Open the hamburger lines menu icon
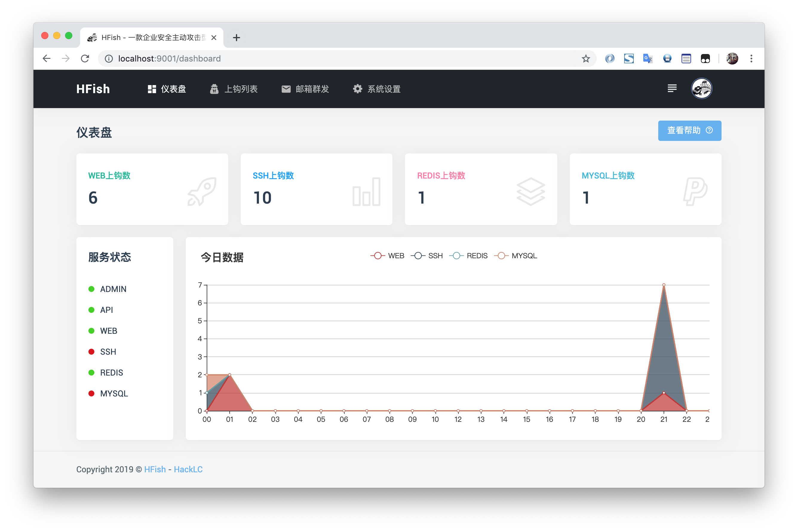The width and height of the screenshot is (798, 532). 672,89
